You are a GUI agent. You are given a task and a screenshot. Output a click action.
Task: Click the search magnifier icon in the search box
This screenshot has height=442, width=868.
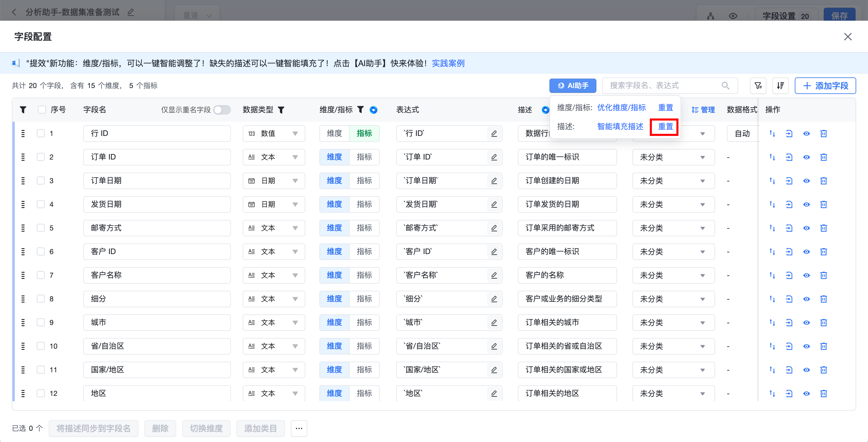[725, 86]
